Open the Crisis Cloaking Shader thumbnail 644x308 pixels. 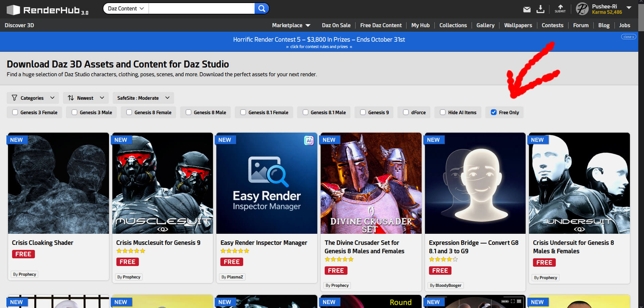58,183
